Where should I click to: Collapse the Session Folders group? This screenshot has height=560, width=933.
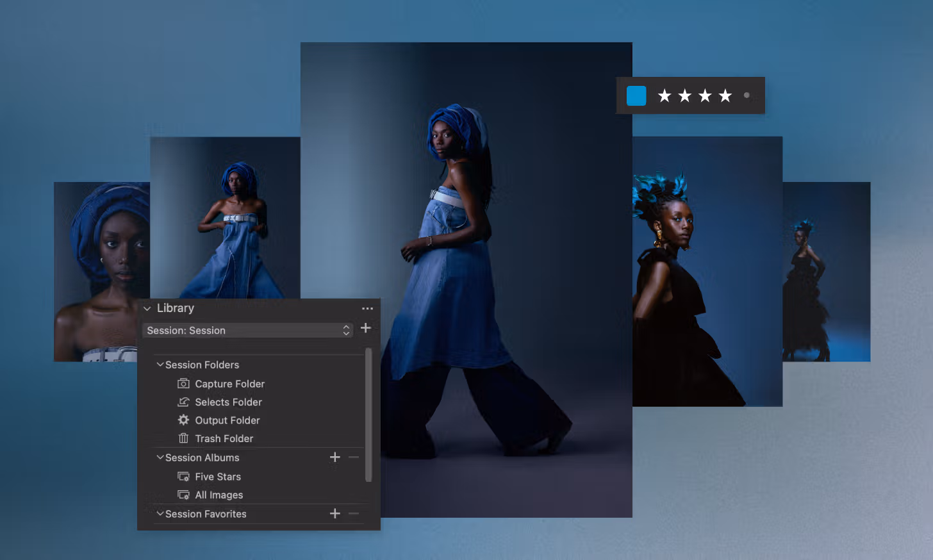[x=160, y=365]
